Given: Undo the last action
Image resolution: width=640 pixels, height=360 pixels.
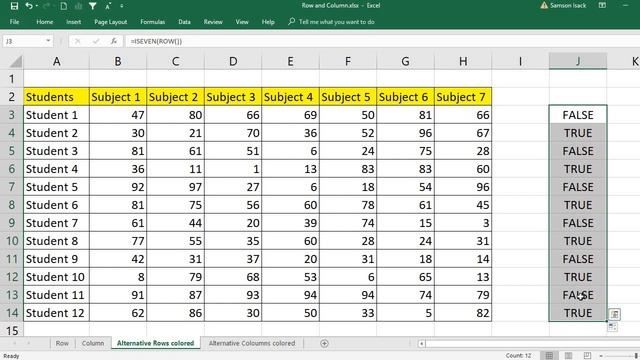Looking at the screenshot, I should tap(29, 6).
